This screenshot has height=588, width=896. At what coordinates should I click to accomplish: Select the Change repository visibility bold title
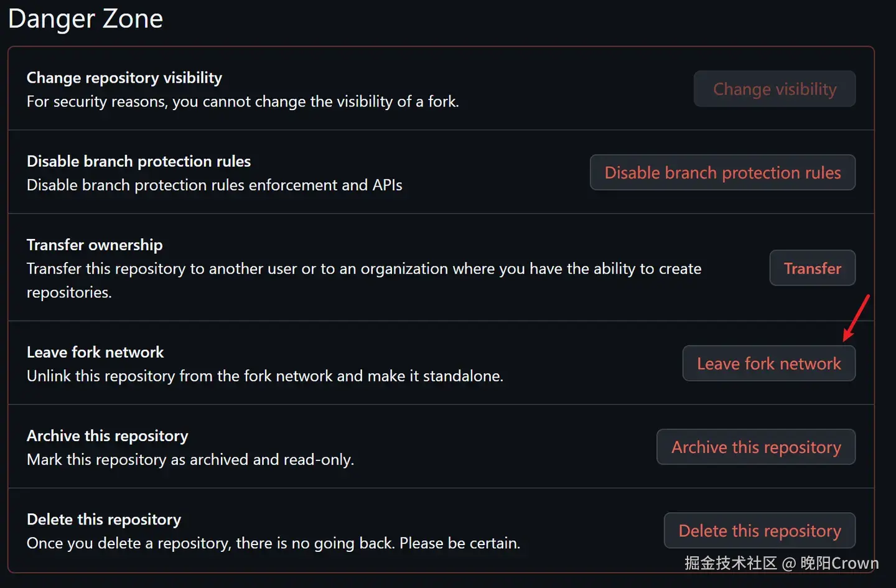point(124,78)
